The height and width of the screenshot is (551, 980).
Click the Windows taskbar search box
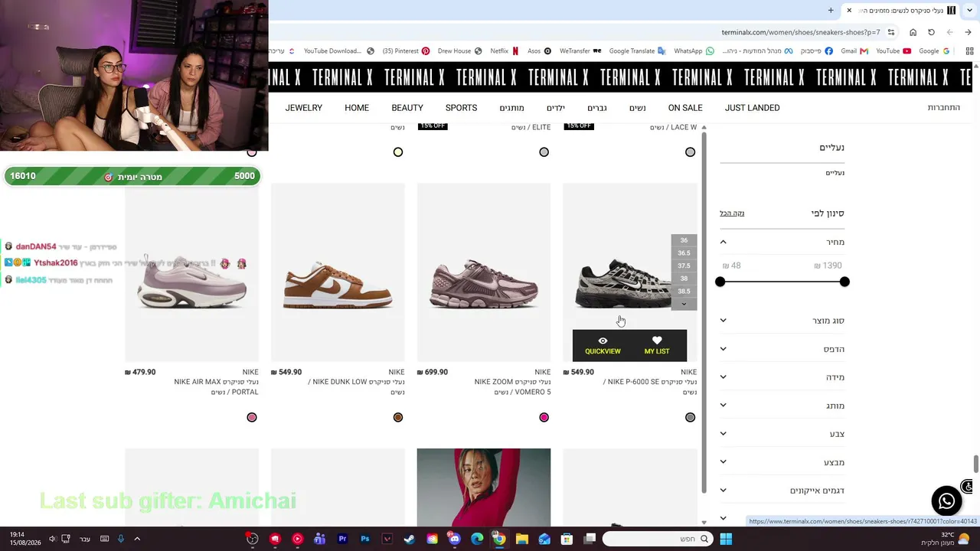pos(658,539)
